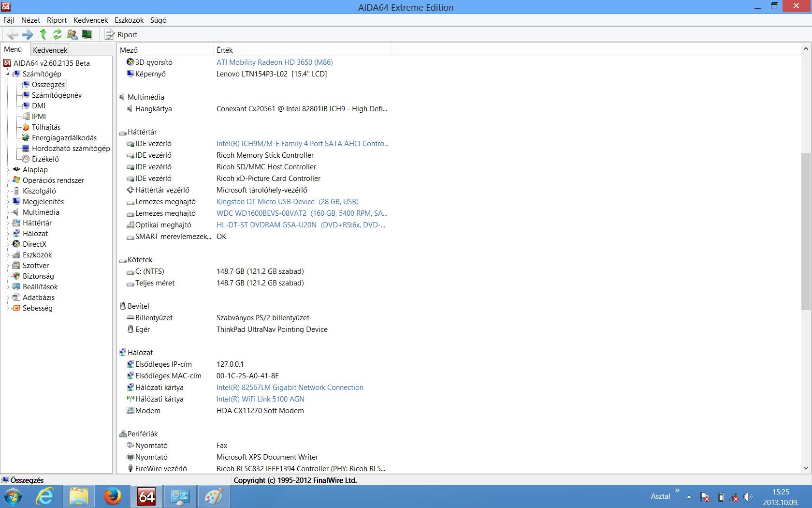Screen dimensions: 812x508
Task: Open Intel 82567LM Gigabit Network link
Action: click(290, 388)
